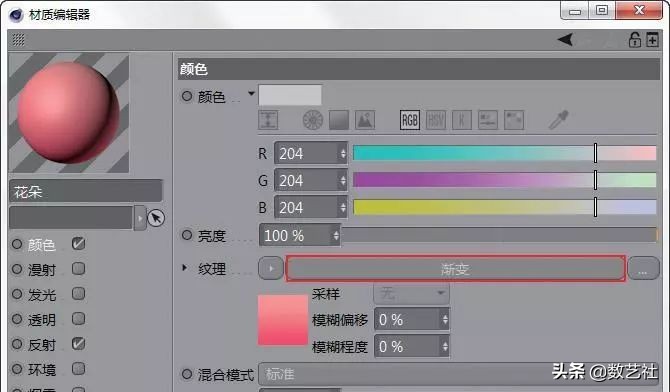Open the texture arrow menu button
Screen dimensions: 670x392
point(271,268)
